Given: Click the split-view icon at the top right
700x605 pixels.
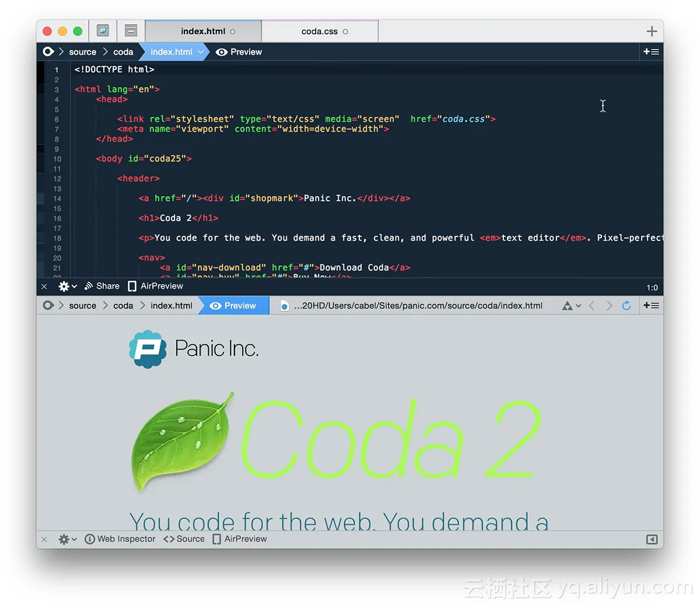Looking at the screenshot, I should click(651, 51).
